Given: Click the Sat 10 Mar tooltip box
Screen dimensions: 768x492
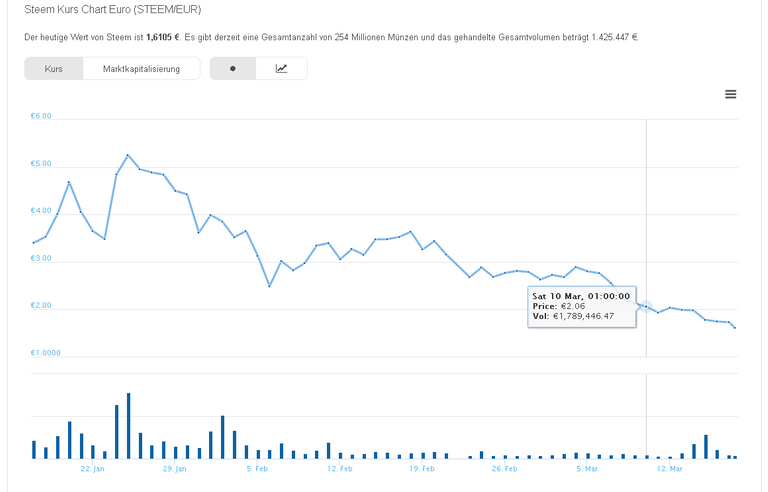Looking at the screenshot, I should (x=582, y=306).
